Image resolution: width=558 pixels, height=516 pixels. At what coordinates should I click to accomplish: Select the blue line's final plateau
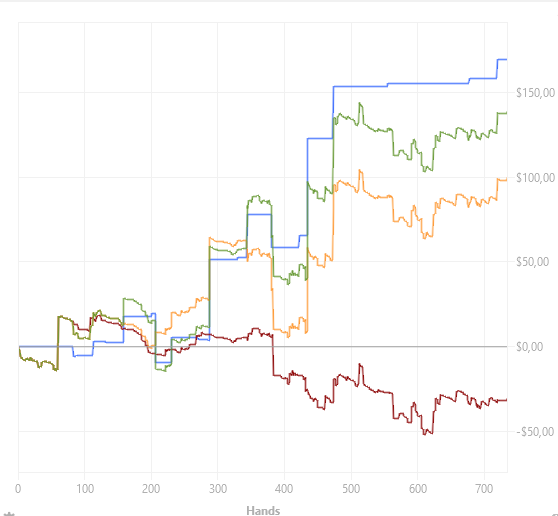pos(502,59)
